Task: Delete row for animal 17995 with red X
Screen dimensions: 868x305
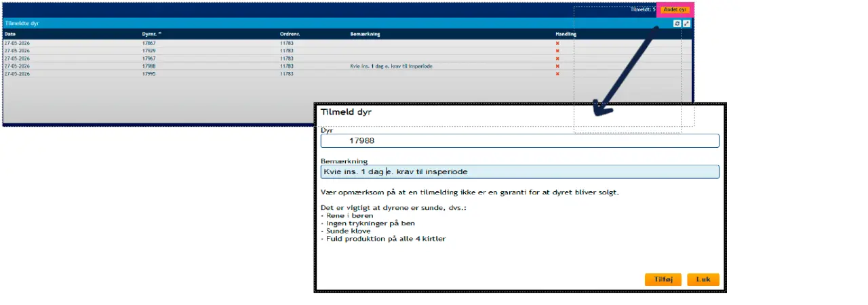Action: coord(557,73)
